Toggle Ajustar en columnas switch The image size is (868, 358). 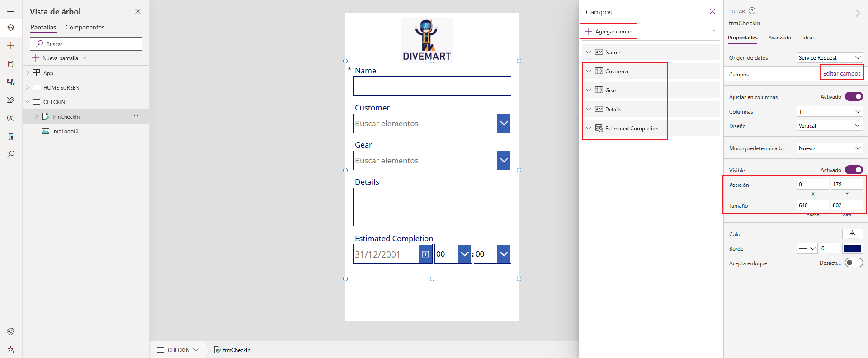pos(854,96)
